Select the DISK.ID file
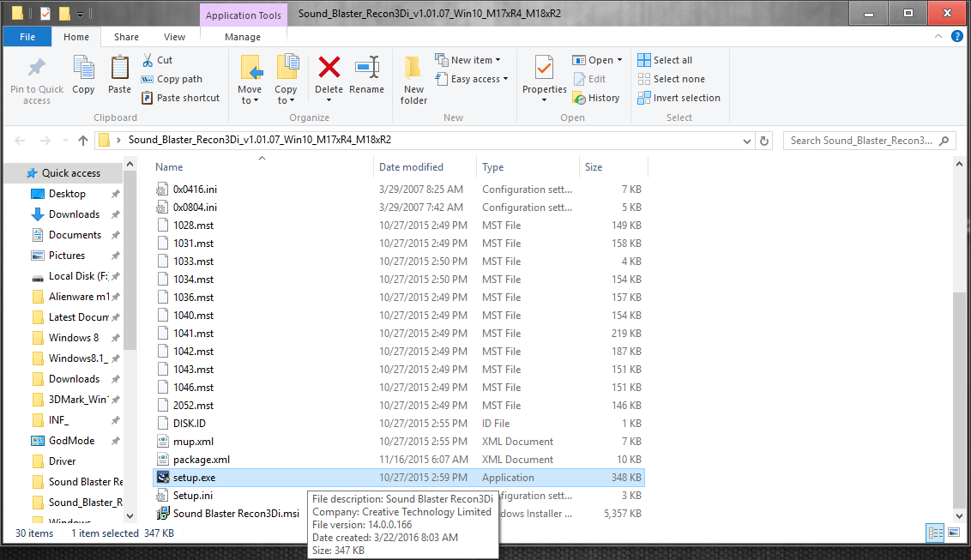The height and width of the screenshot is (560, 971). [x=398, y=424]
